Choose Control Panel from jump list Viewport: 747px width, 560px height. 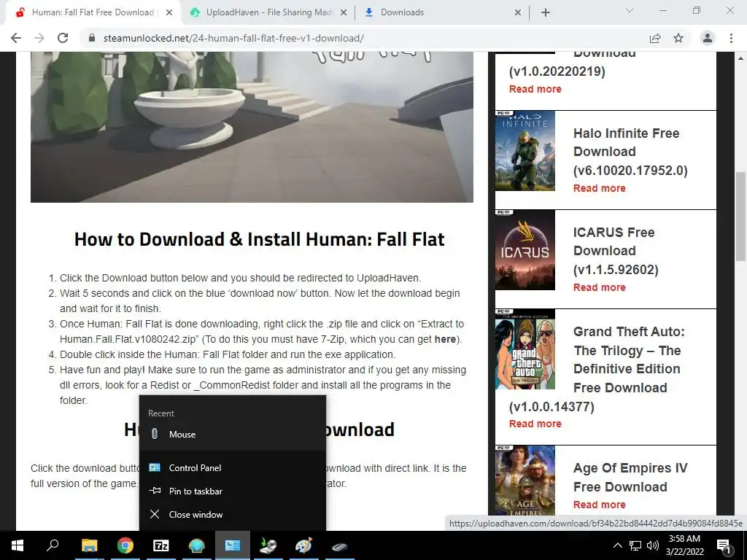[233, 467]
